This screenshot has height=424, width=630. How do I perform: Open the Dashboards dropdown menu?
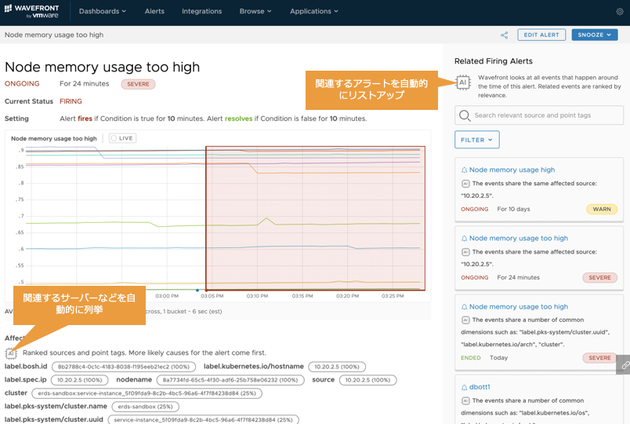(102, 11)
